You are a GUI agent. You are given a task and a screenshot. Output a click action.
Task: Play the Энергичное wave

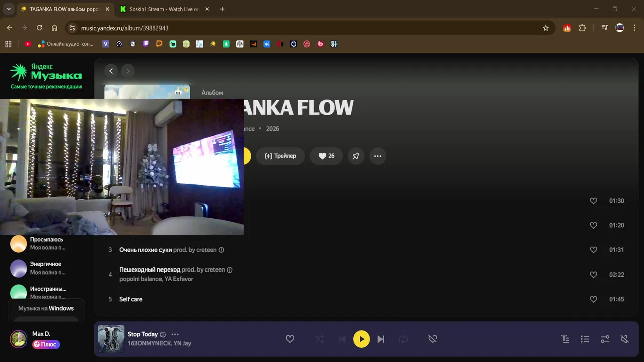(x=19, y=268)
